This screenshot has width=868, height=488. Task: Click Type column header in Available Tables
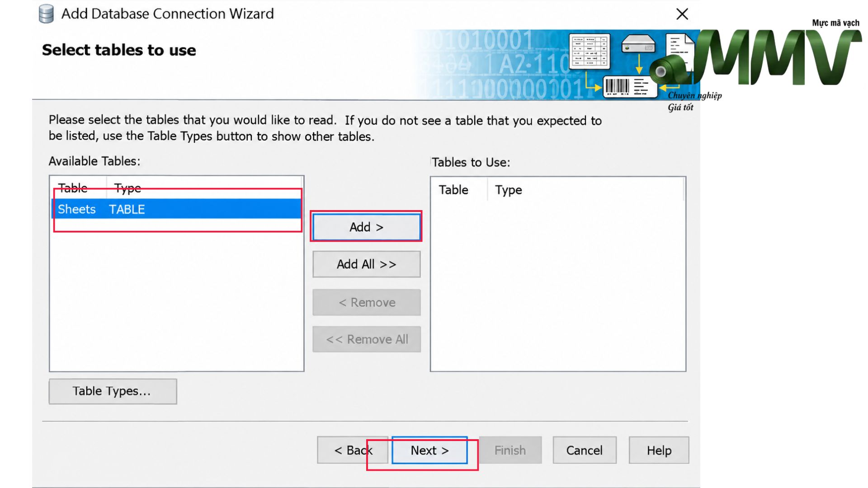[x=127, y=188]
